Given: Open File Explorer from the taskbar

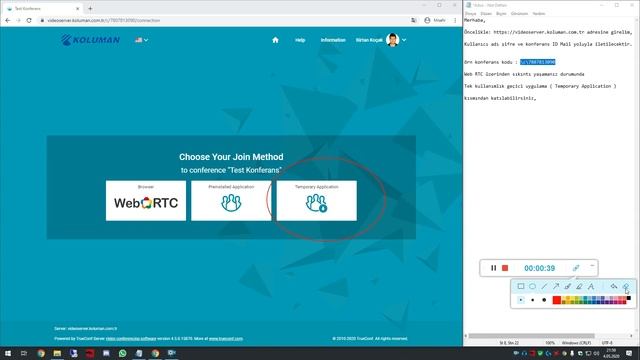Looking at the screenshot, I should [x=57, y=353].
